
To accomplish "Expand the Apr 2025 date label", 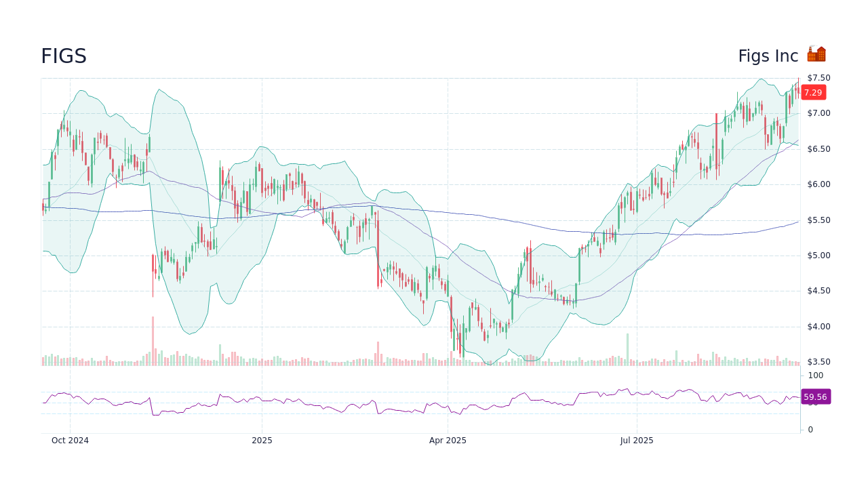I will (x=447, y=440).
